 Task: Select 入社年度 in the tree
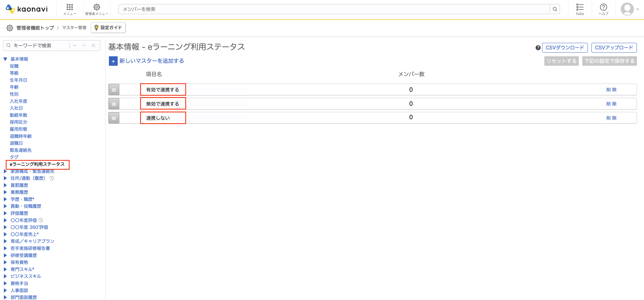19,101
